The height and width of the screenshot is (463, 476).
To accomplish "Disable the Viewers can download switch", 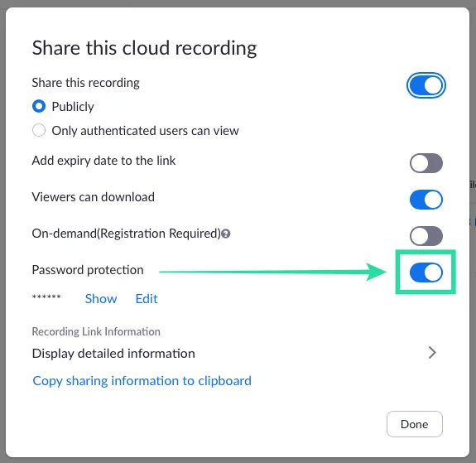I will [426, 200].
